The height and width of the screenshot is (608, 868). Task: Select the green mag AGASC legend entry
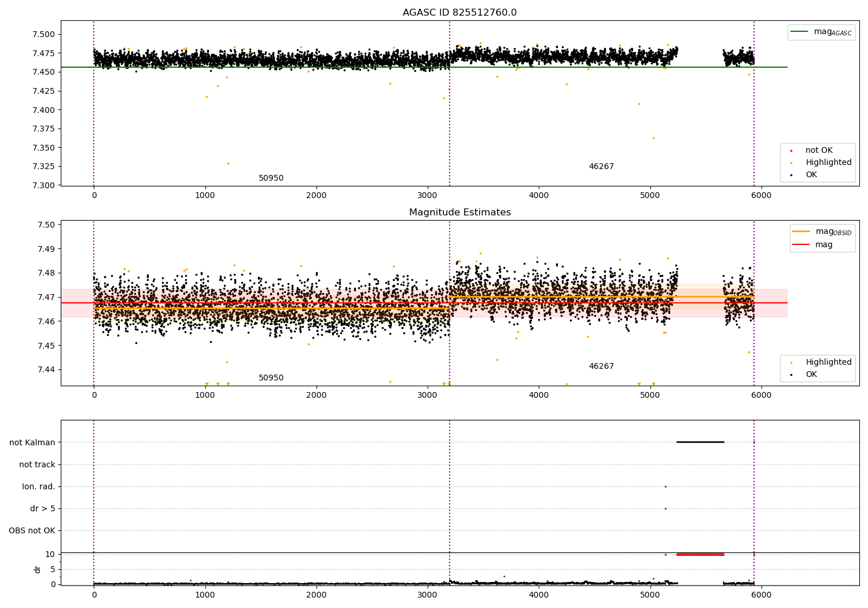click(822, 32)
